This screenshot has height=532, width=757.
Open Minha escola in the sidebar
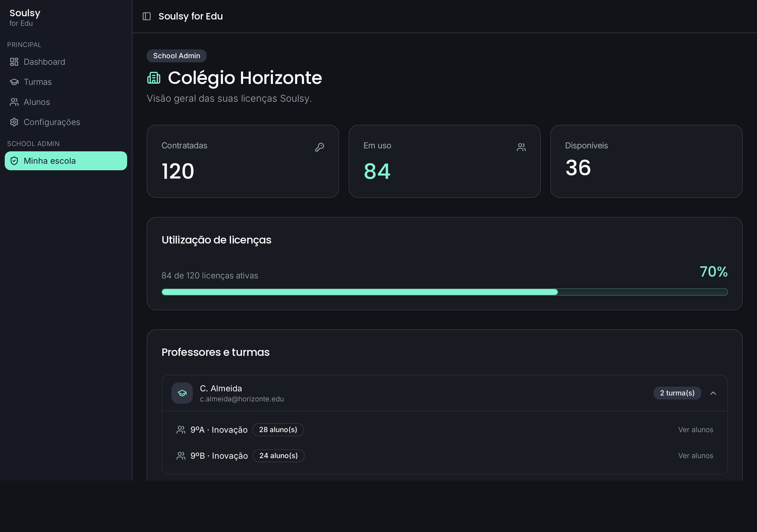pyautogui.click(x=66, y=161)
